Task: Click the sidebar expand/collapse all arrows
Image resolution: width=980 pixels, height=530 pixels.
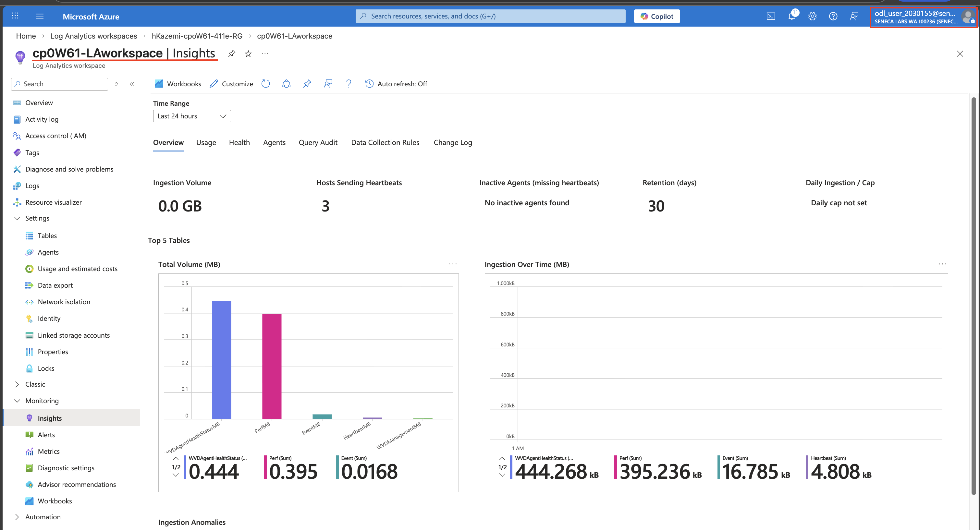Action: pyautogui.click(x=116, y=84)
